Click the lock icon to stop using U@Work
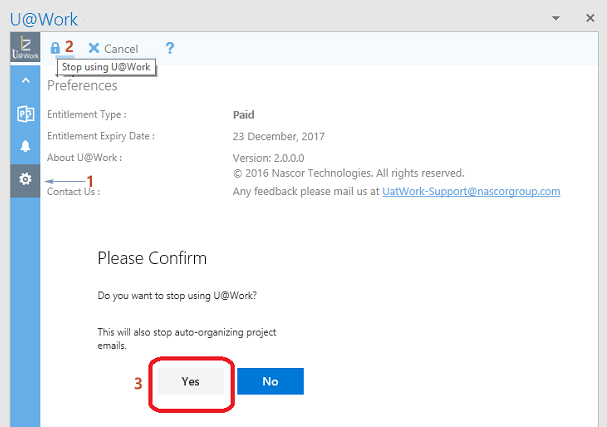This screenshot has height=427, width=607. [x=55, y=48]
